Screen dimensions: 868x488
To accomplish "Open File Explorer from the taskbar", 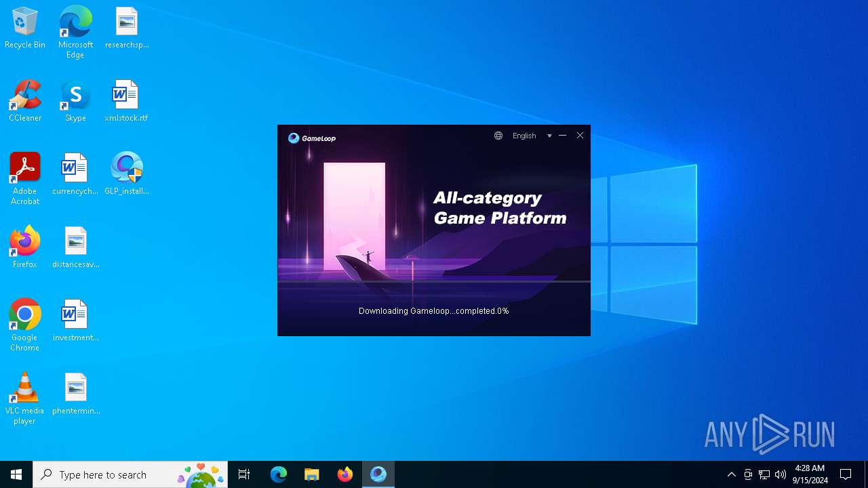I will click(x=312, y=474).
